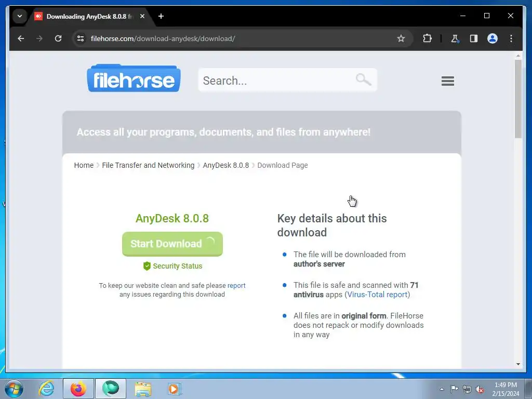Toggle the browser side panel
Image resolution: width=532 pixels, height=399 pixels.
click(x=474, y=38)
